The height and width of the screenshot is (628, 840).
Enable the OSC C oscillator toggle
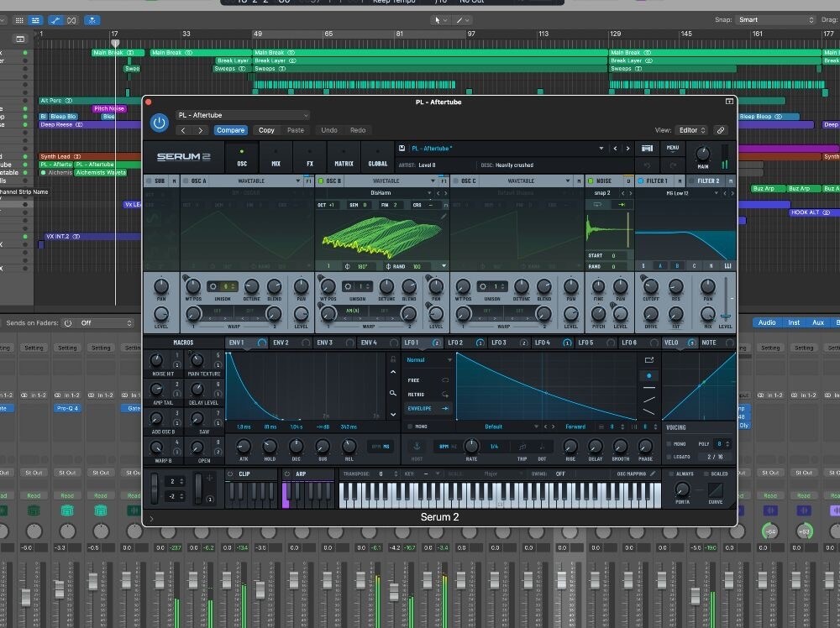(x=456, y=181)
